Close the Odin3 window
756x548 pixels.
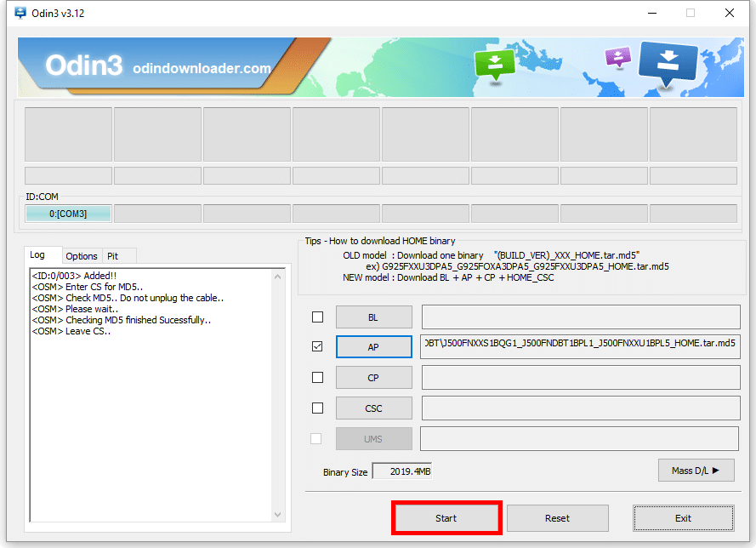[x=730, y=13]
